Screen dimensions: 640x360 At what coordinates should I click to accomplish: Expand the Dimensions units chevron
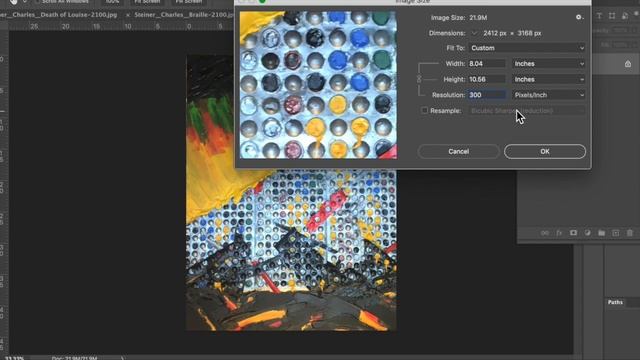tap(474, 33)
